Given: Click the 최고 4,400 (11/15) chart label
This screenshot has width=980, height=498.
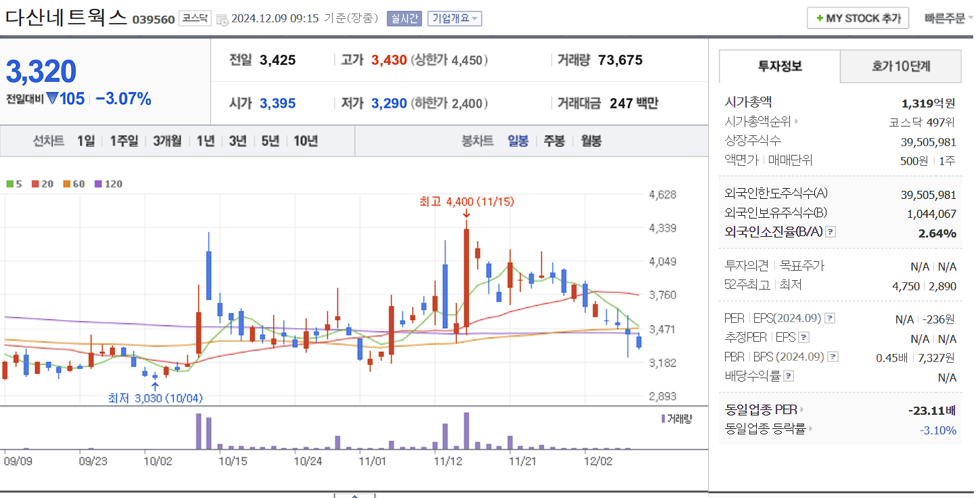Looking at the screenshot, I should [x=466, y=201].
